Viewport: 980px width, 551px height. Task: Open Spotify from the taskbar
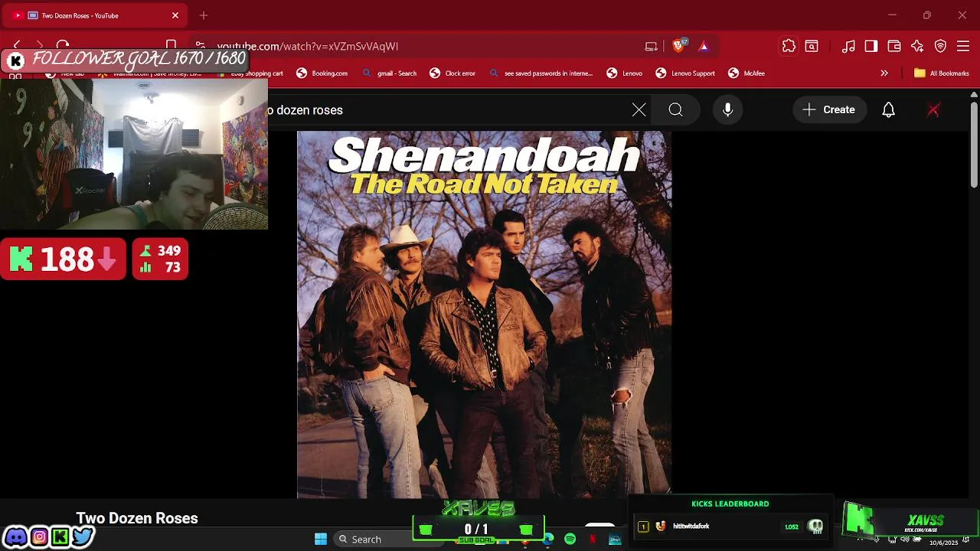(x=570, y=539)
